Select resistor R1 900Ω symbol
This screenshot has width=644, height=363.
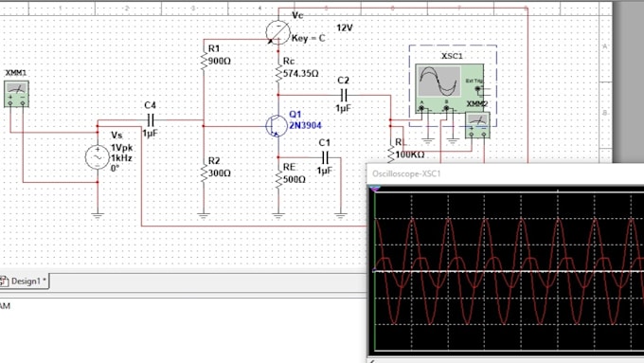click(x=204, y=61)
